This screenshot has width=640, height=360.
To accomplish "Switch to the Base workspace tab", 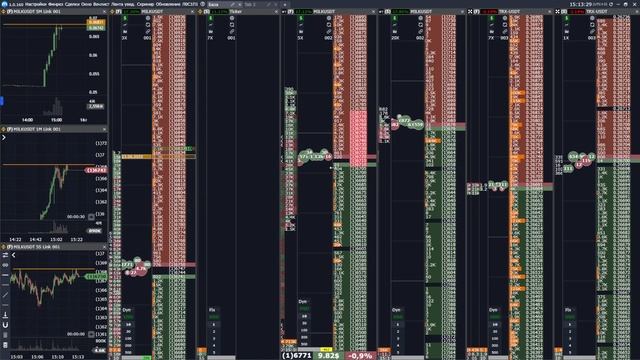I will pyautogui.click(x=214, y=4).
